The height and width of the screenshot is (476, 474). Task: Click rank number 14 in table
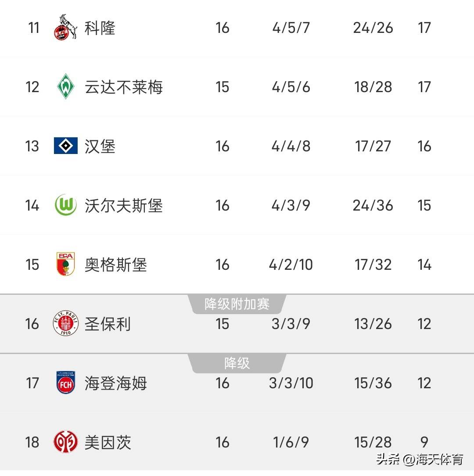tap(32, 205)
